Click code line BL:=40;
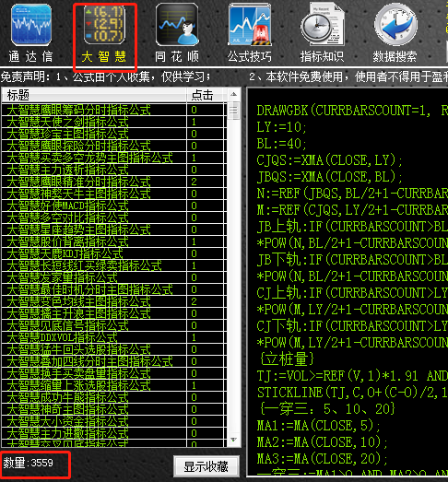448x482 pixels. tap(281, 144)
